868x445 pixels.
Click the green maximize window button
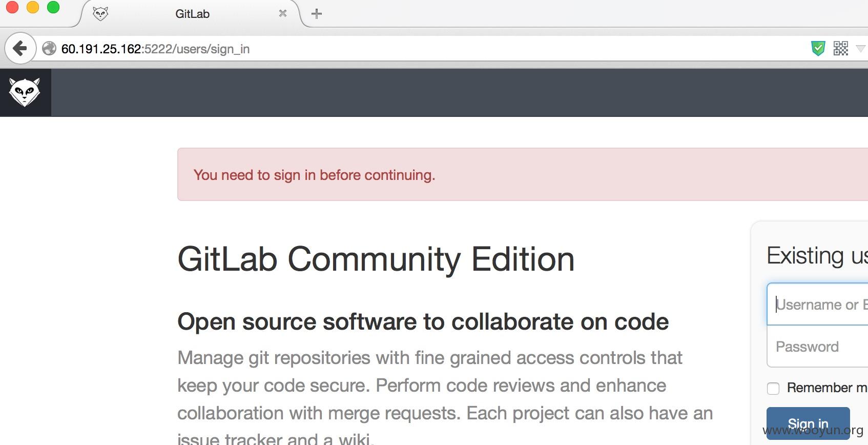[53, 8]
